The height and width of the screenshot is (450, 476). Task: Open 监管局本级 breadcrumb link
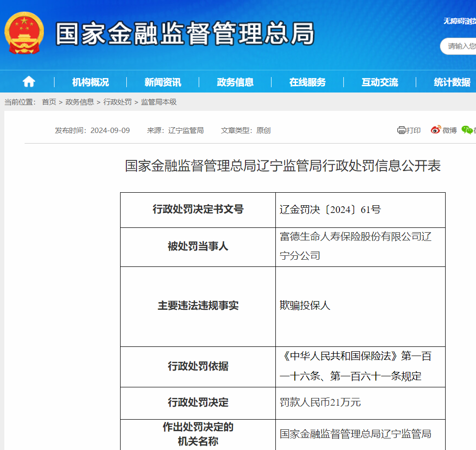[159, 102]
